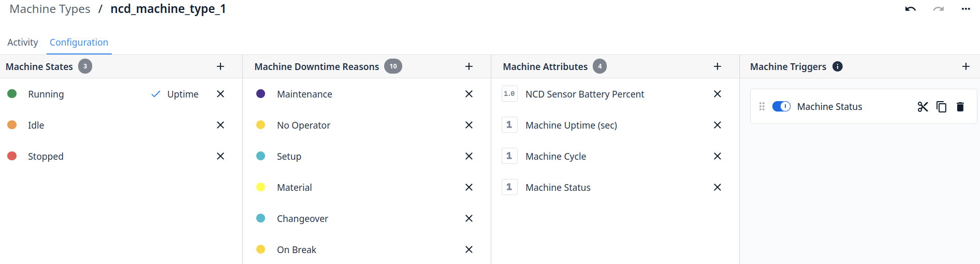Remove the Maintenance downtime reason
The height and width of the screenshot is (264, 980).
click(469, 94)
